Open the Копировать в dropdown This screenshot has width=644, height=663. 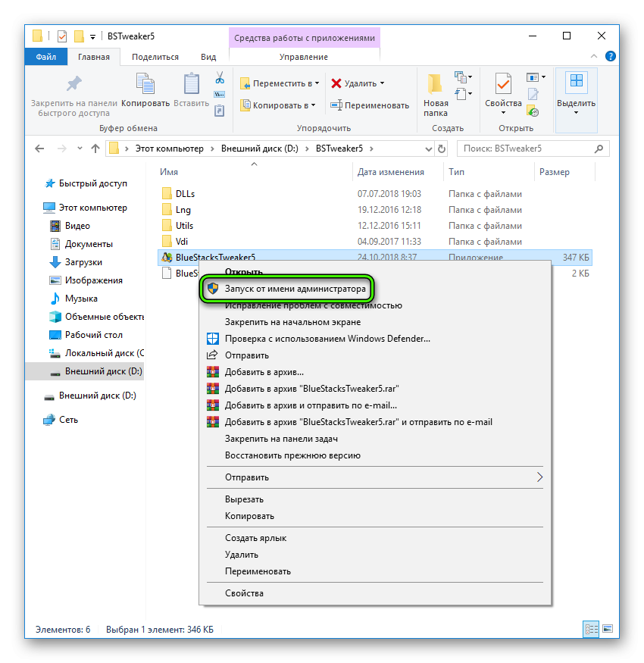tap(278, 105)
